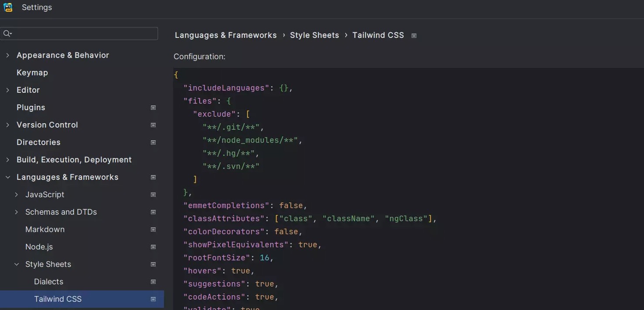Expand Appearance & Behavior section
Image resolution: width=644 pixels, height=310 pixels.
coord(7,55)
